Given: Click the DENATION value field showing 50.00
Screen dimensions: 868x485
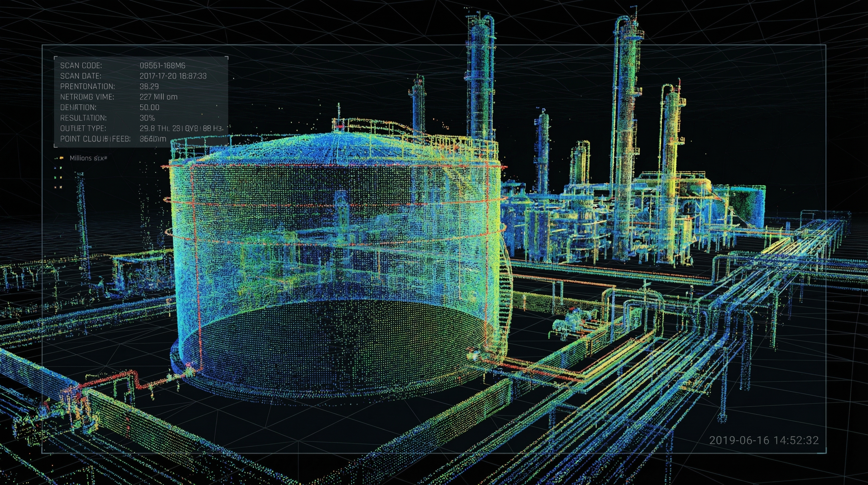Looking at the screenshot, I should click(149, 107).
